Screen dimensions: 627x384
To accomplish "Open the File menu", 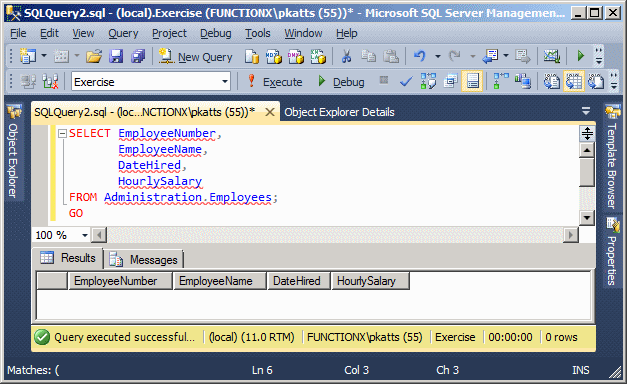I will pyautogui.click(x=18, y=33).
